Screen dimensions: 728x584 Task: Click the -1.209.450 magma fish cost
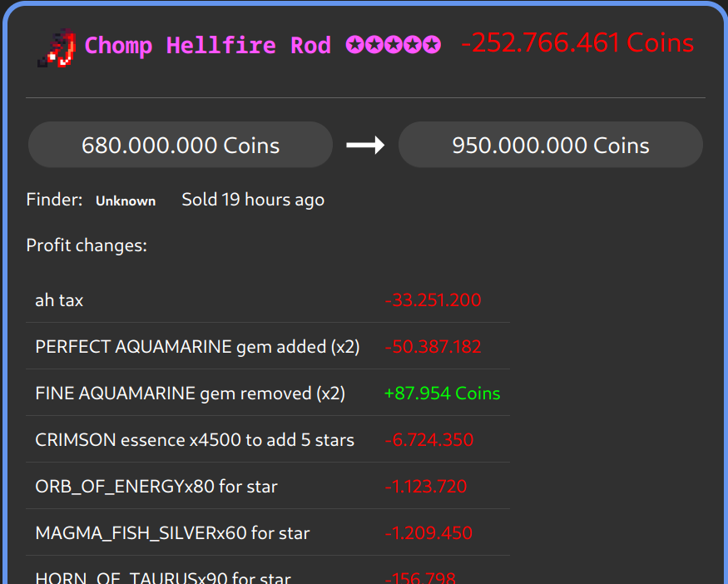click(x=428, y=533)
